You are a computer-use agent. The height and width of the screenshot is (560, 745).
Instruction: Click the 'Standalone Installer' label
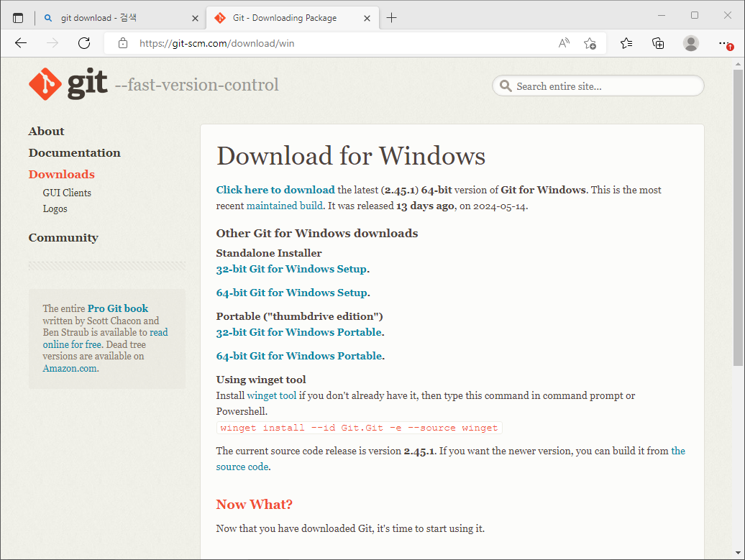pyautogui.click(x=269, y=253)
